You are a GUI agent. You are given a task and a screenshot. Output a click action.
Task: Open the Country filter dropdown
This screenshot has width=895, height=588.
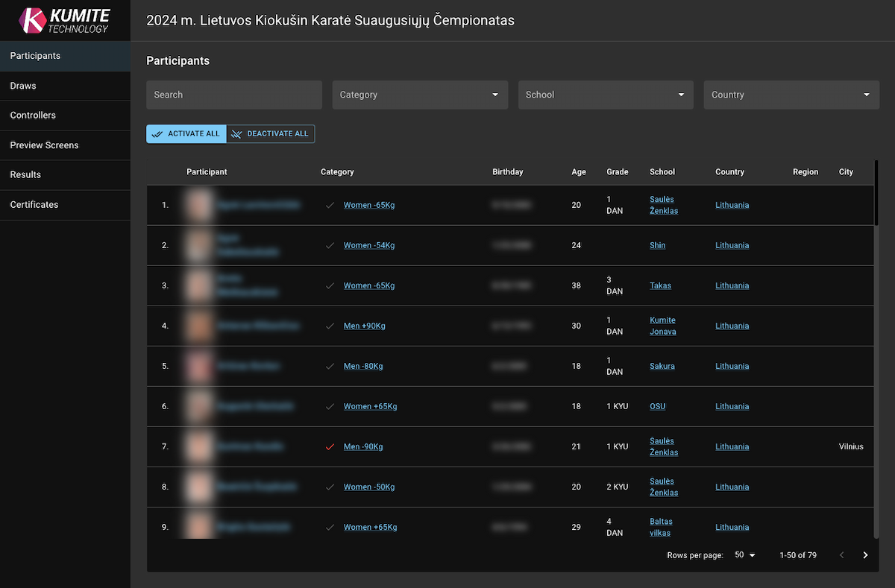point(791,95)
